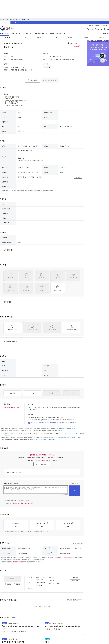
Task: Click the question text box for 채용 담당자
Action: (35, 489)
